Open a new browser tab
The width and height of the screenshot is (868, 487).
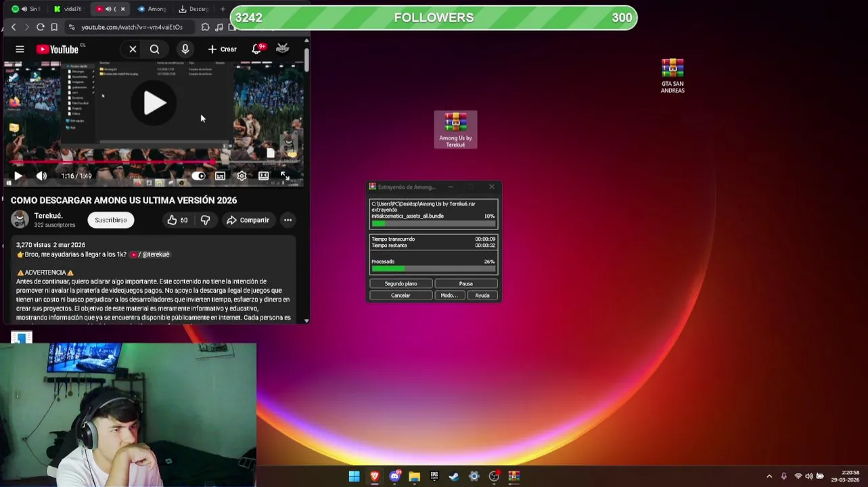point(223,9)
